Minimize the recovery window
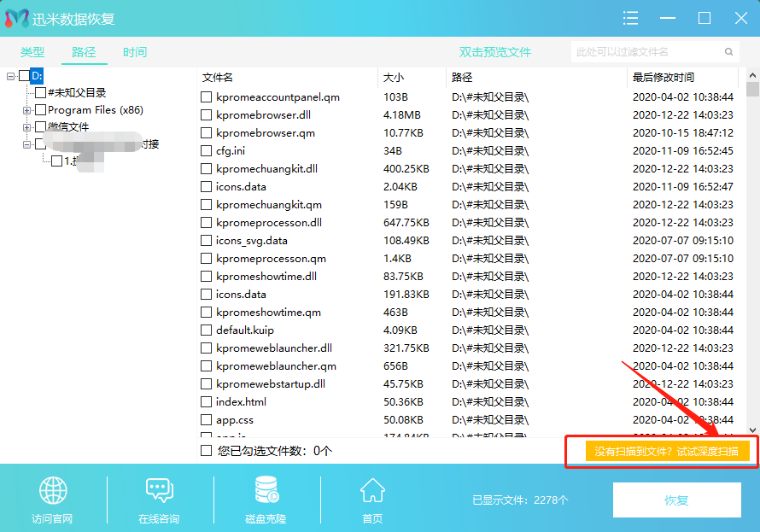The image size is (760, 532). click(668, 18)
